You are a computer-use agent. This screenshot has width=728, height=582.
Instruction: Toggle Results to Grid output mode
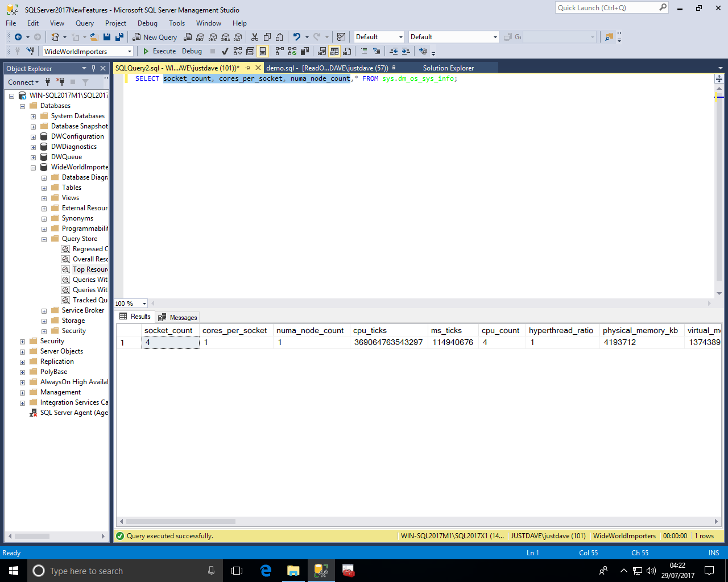pos(334,51)
